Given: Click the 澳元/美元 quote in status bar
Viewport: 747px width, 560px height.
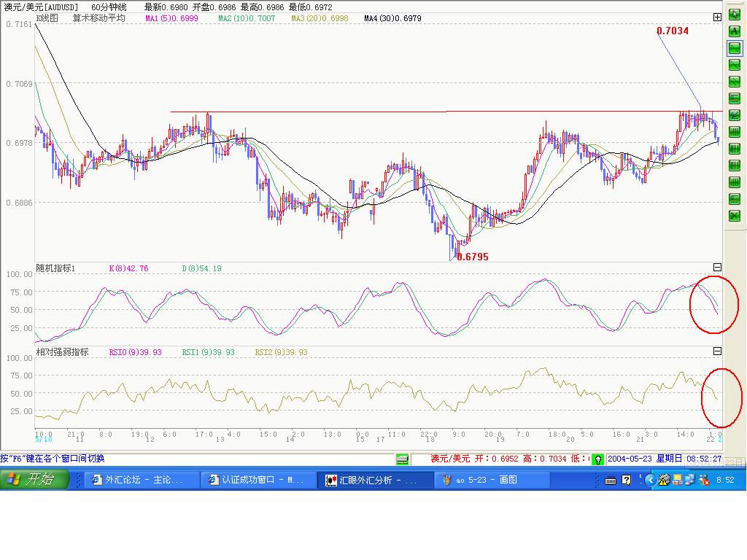Looking at the screenshot, I should click(450, 459).
